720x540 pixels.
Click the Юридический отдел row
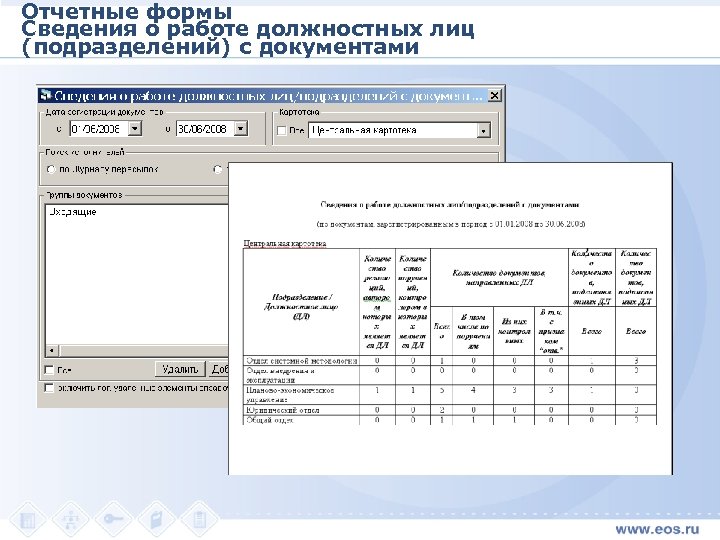click(x=450, y=410)
